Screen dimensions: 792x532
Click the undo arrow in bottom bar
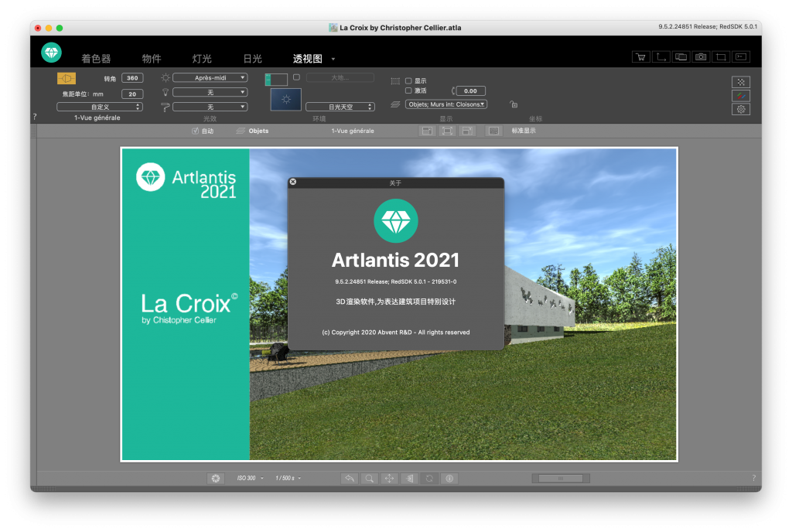pyautogui.click(x=350, y=478)
